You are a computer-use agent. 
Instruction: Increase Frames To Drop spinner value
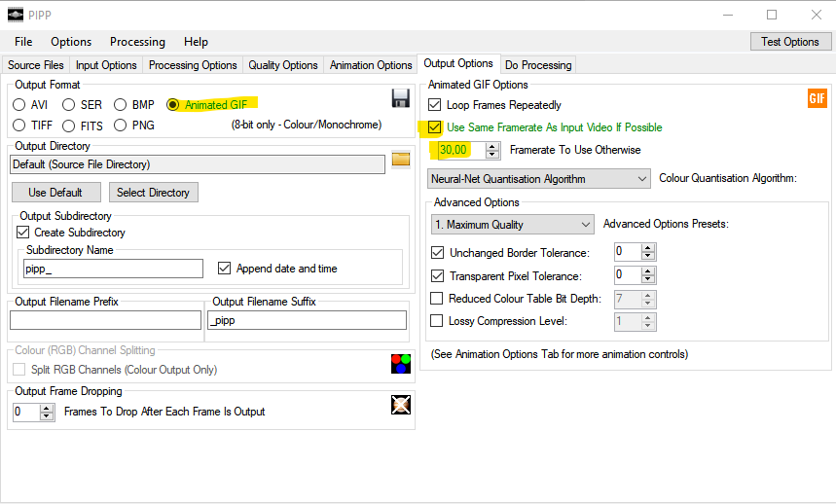pos(47,408)
